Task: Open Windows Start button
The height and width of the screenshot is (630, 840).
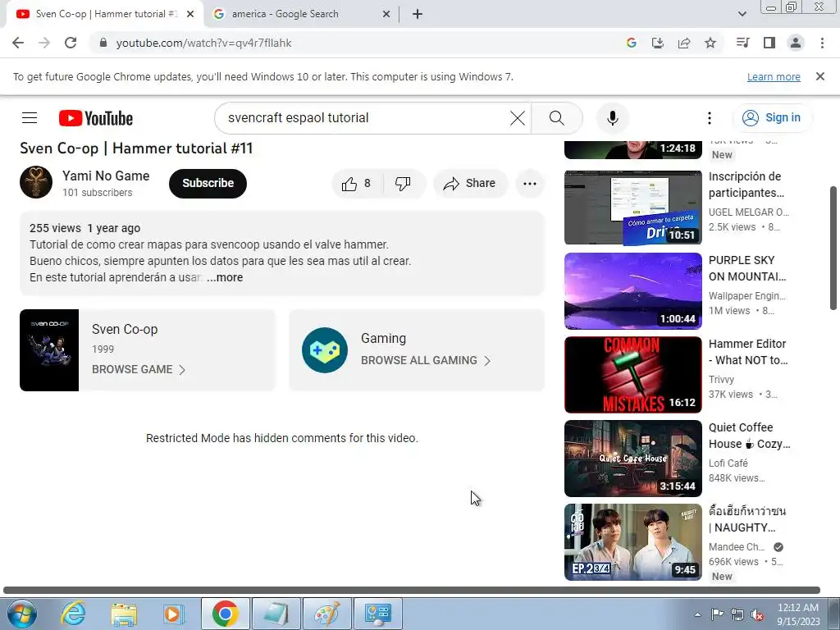Action: tap(22, 614)
